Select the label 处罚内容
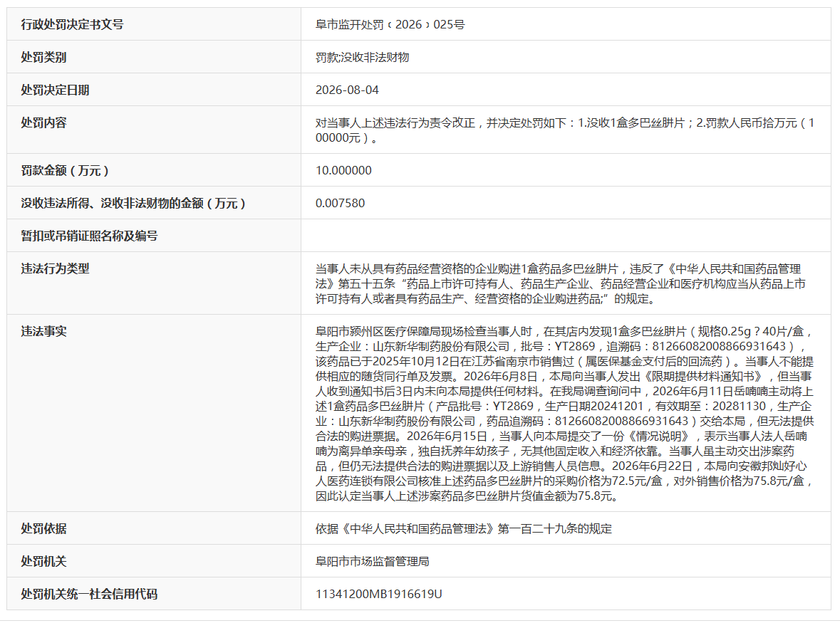 pos(43,122)
